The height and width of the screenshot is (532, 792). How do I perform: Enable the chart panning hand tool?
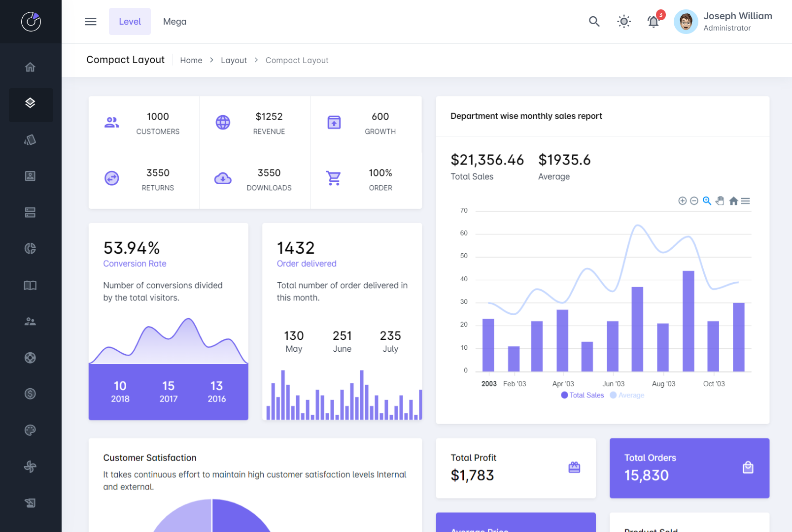[x=720, y=201]
